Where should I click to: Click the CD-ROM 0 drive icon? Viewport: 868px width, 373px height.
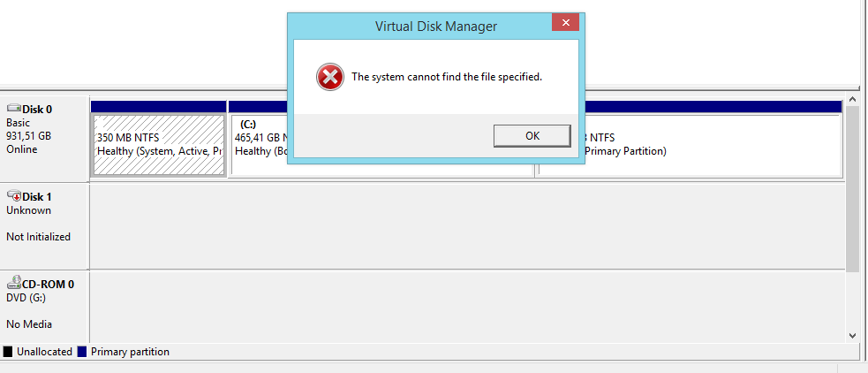14,283
